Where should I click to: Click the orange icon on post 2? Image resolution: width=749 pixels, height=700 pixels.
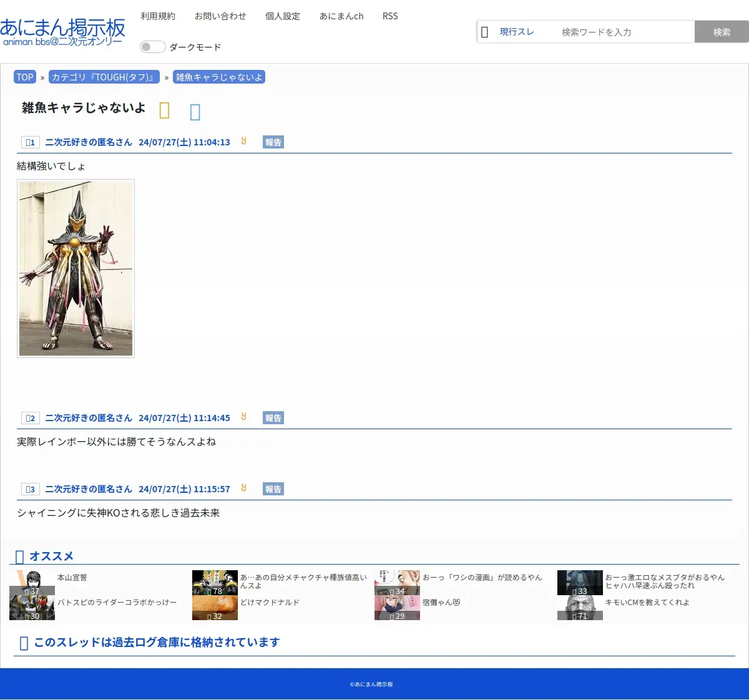[x=244, y=417]
